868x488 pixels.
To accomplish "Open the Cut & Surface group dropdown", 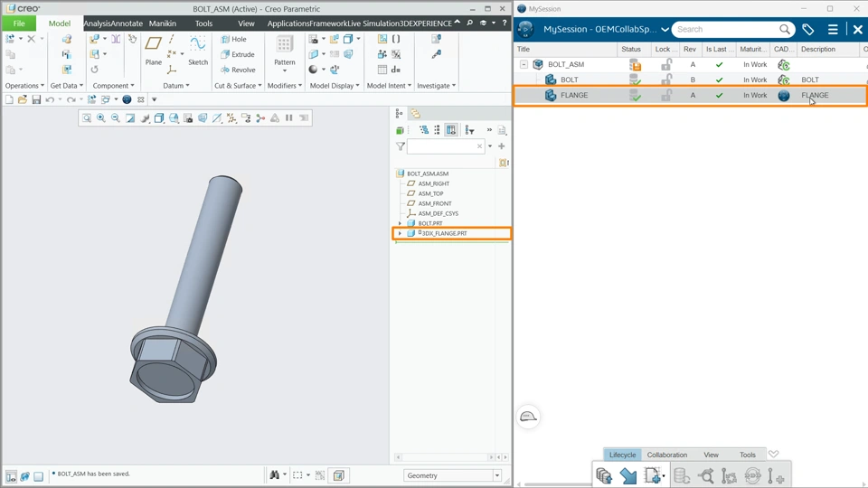I will point(238,86).
